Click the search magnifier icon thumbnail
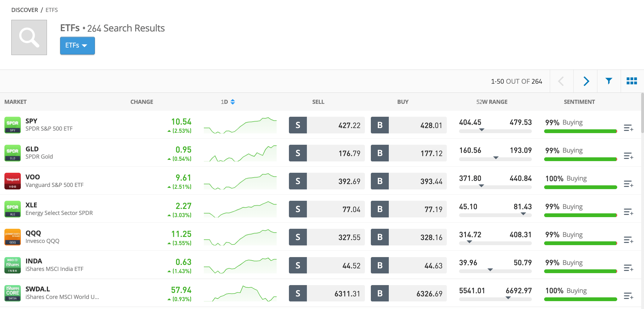644x309 pixels. point(29,37)
